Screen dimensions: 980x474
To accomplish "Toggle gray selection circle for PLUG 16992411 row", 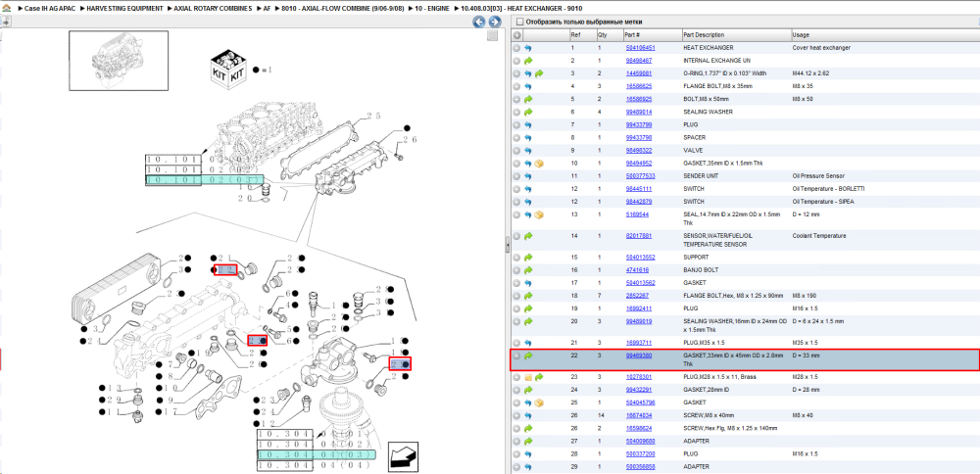I will pos(516,308).
